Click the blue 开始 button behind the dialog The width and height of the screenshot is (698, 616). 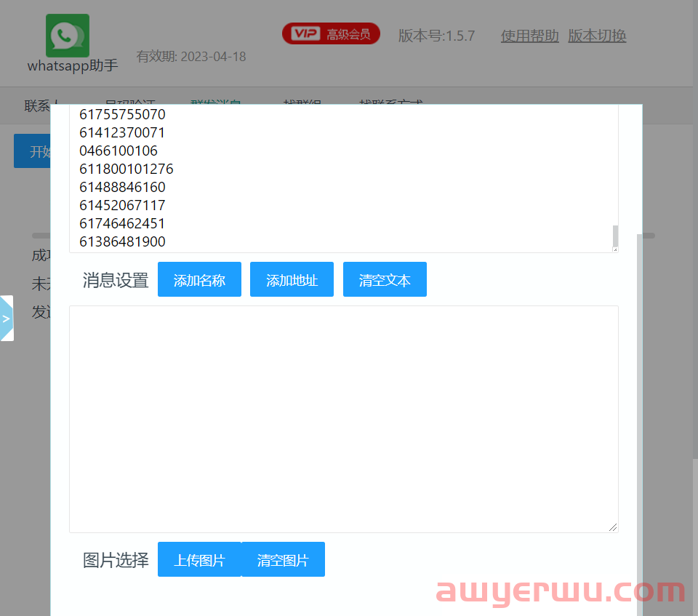point(32,151)
